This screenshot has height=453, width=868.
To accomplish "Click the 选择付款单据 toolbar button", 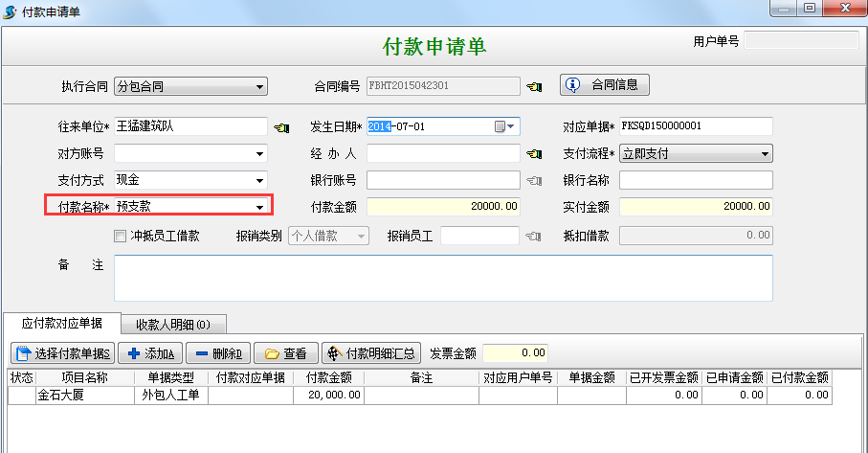I will coord(63,353).
